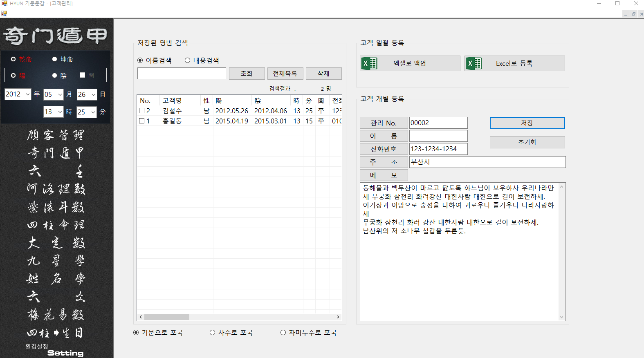
Task: Click 엑셀로 백업 button
Action: point(410,63)
